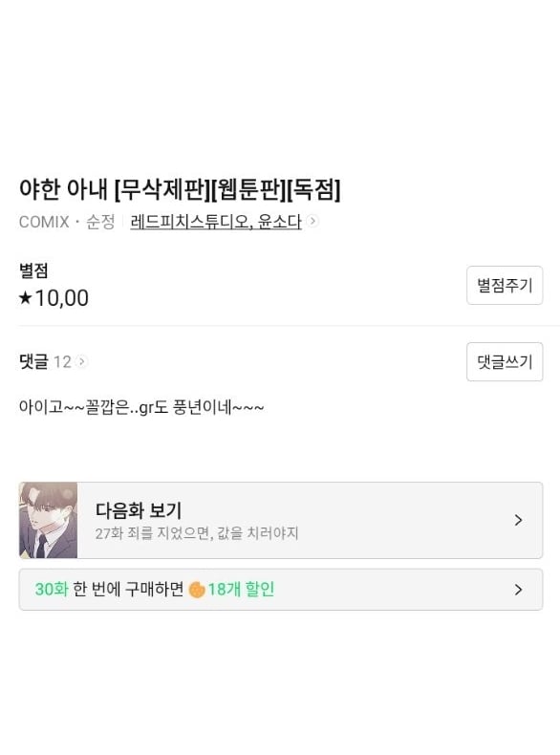
Task: Open author link 레드피치스튜디오, 윤소다
Action: point(216,222)
